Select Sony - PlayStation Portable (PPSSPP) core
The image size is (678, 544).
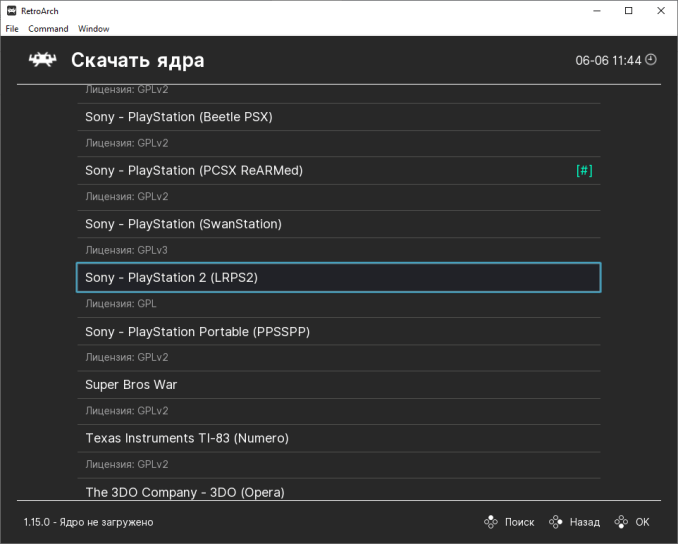(x=339, y=332)
